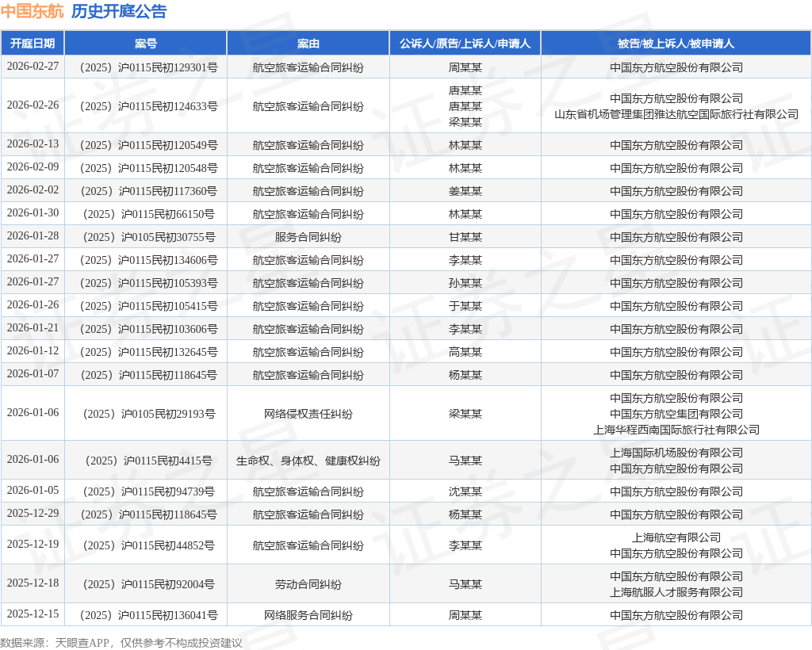This screenshot has width=812, height=650.
Task: Select date cell 2026-01-07
Action: click(33, 374)
